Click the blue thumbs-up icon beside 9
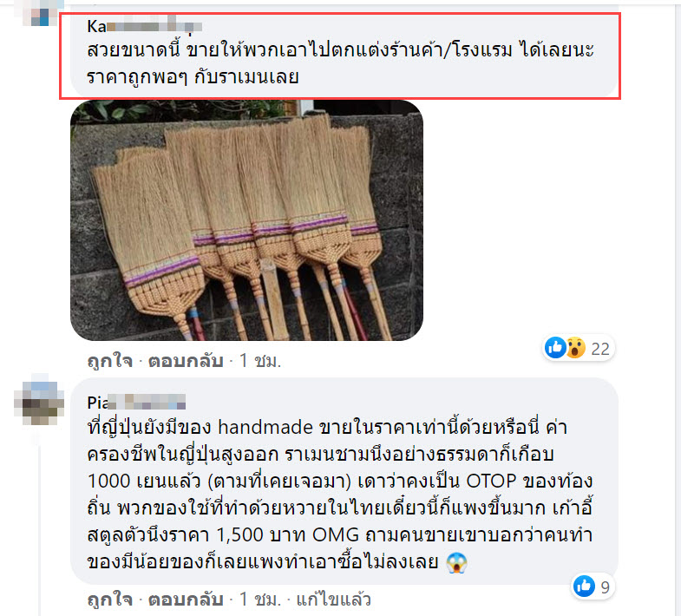The height and width of the screenshot is (616, 681). 584,586
